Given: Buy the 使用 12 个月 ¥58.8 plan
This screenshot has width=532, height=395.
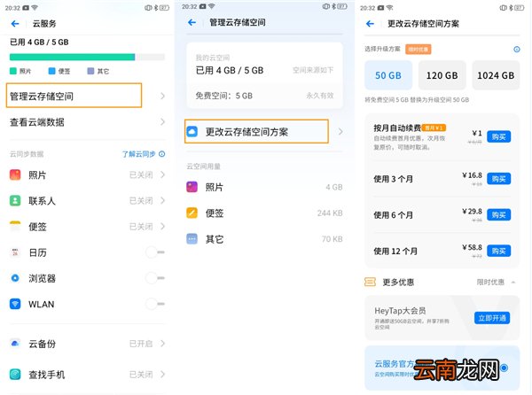Looking at the screenshot, I should pos(498,251).
